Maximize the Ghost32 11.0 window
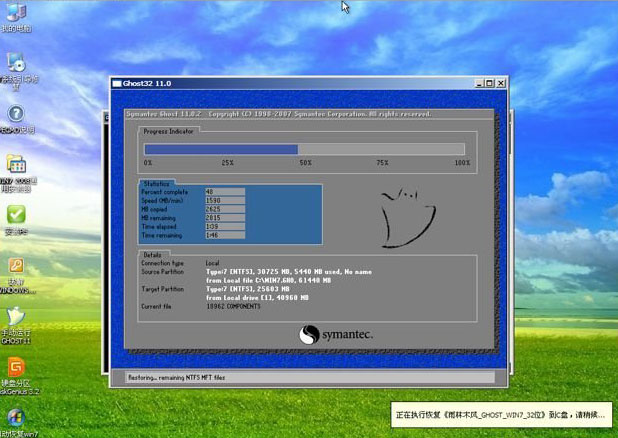Screen dimensions: 618x438 tap(489, 83)
